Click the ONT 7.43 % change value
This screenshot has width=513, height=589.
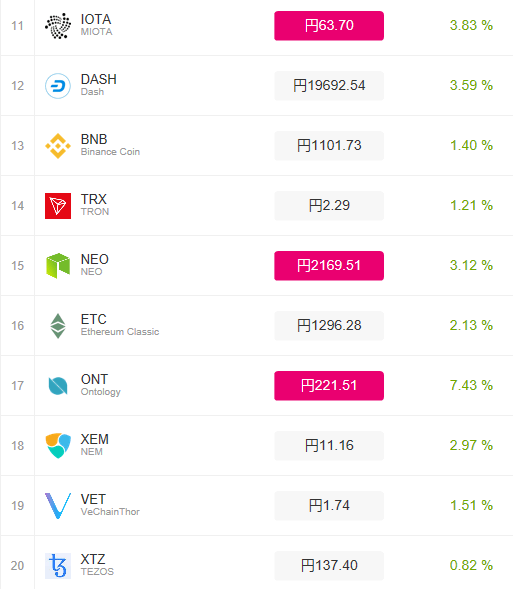coord(471,385)
